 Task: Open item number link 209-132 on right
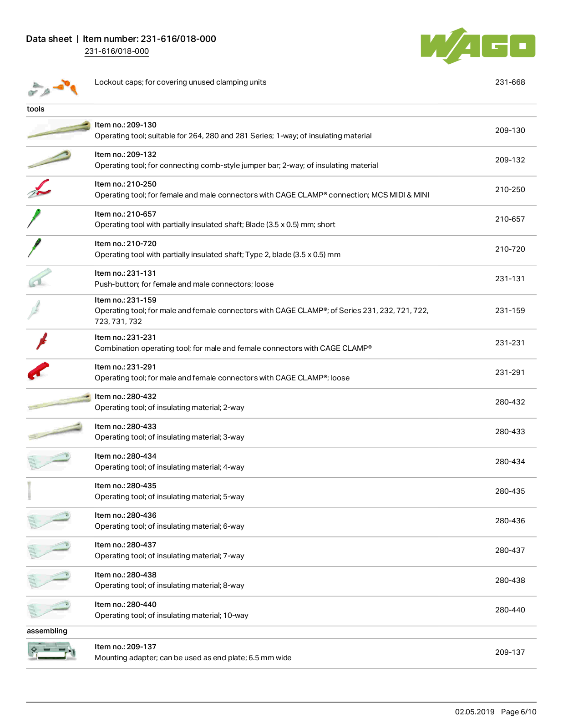(510, 160)
